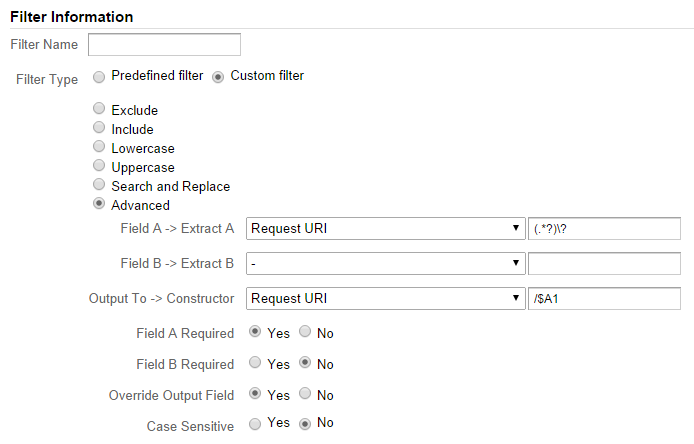Click the Filter Name text field
694x444 pixels.
pos(164,44)
